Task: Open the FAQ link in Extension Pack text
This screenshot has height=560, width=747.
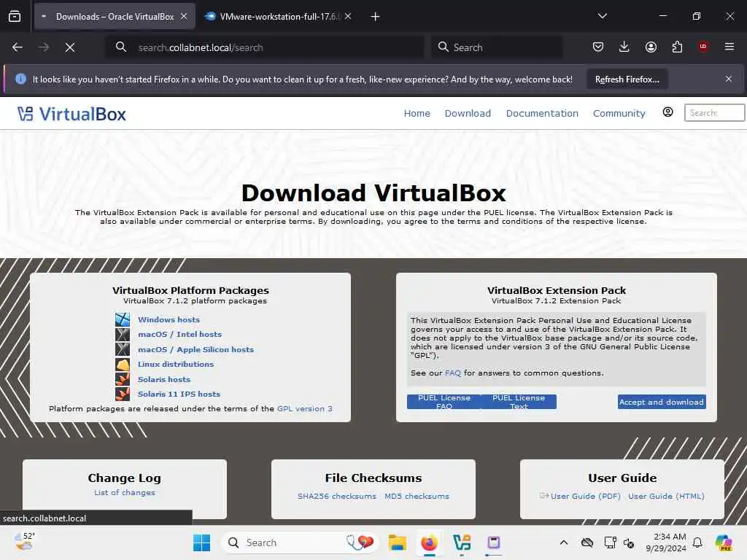Action: coord(453,373)
